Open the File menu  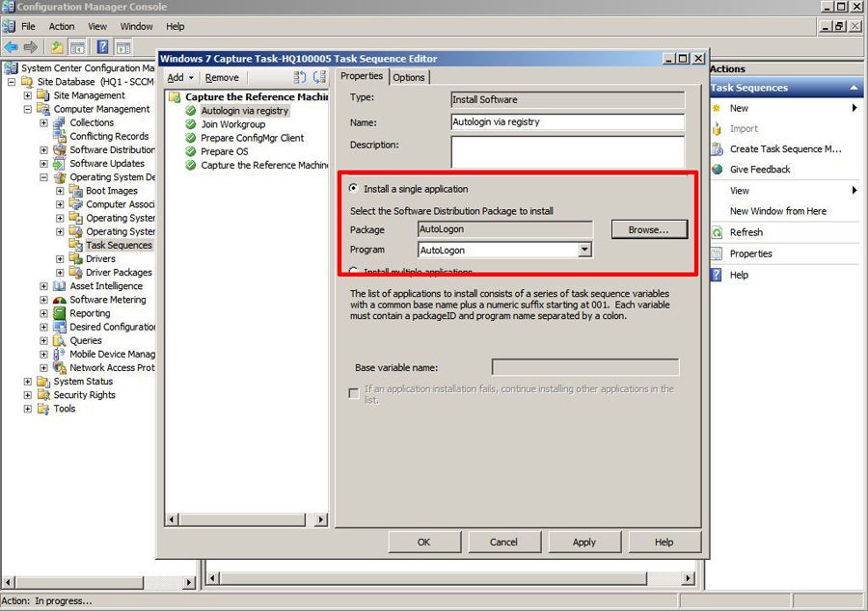click(28, 27)
